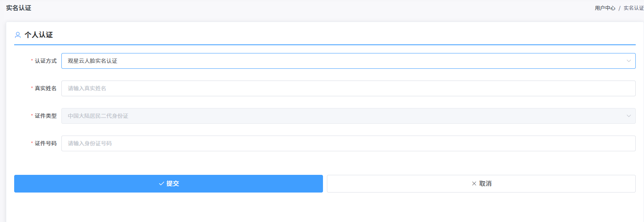Click the 证件类型 field label

pyautogui.click(x=46, y=116)
